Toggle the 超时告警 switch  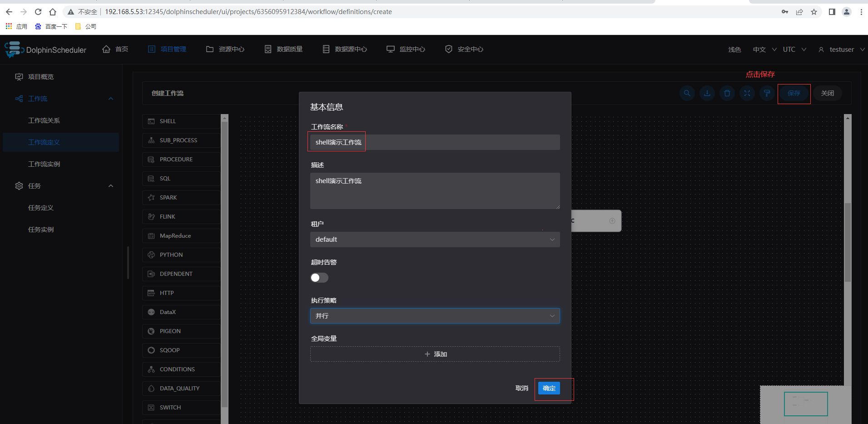[319, 278]
